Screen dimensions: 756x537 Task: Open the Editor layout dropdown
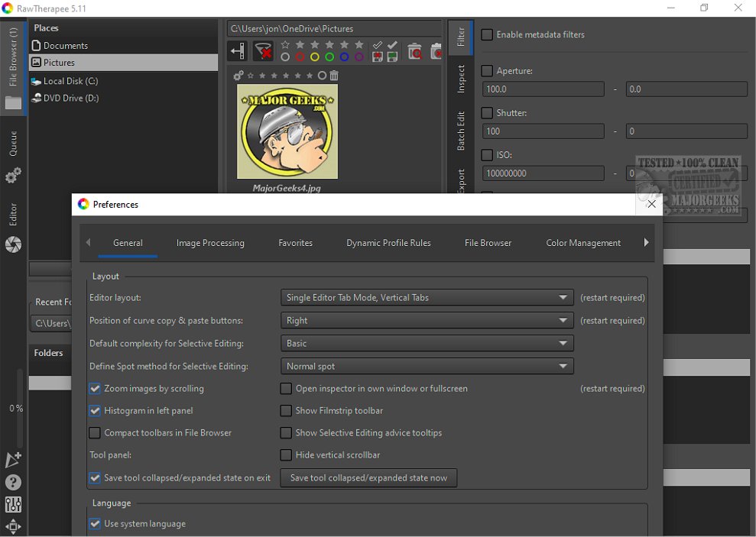pos(427,298)
